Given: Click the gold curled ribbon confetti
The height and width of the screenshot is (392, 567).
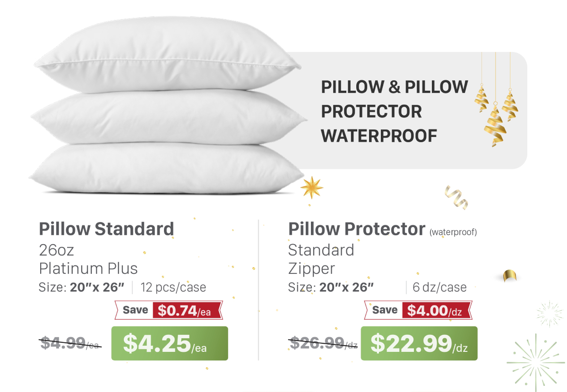Looking at the screenshot, I should tap(456, 197).
